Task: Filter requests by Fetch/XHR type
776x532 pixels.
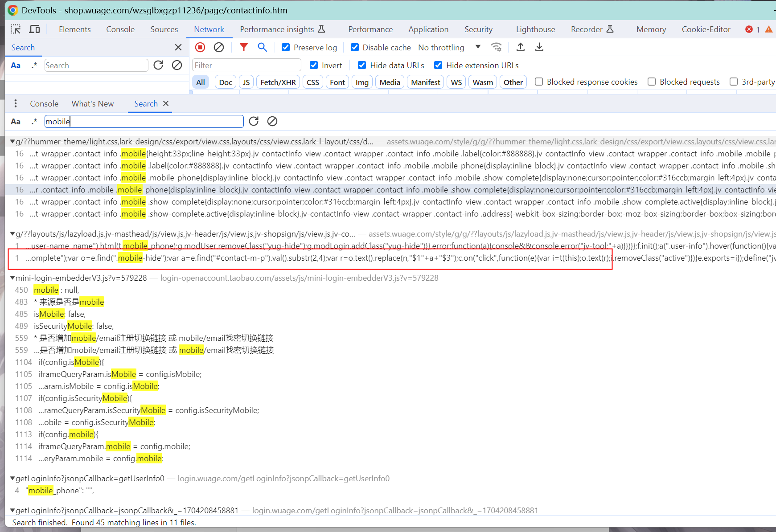Action: (278, 82)
